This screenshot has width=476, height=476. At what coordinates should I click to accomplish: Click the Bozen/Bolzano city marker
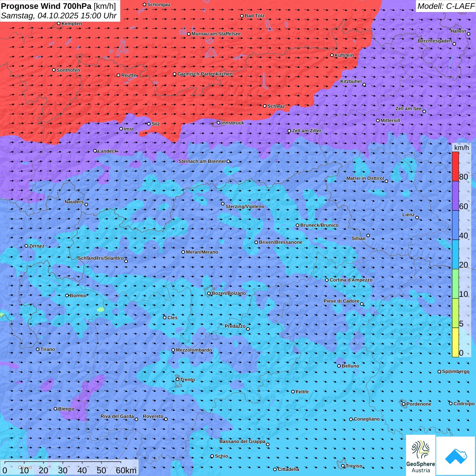pos(209,293)
